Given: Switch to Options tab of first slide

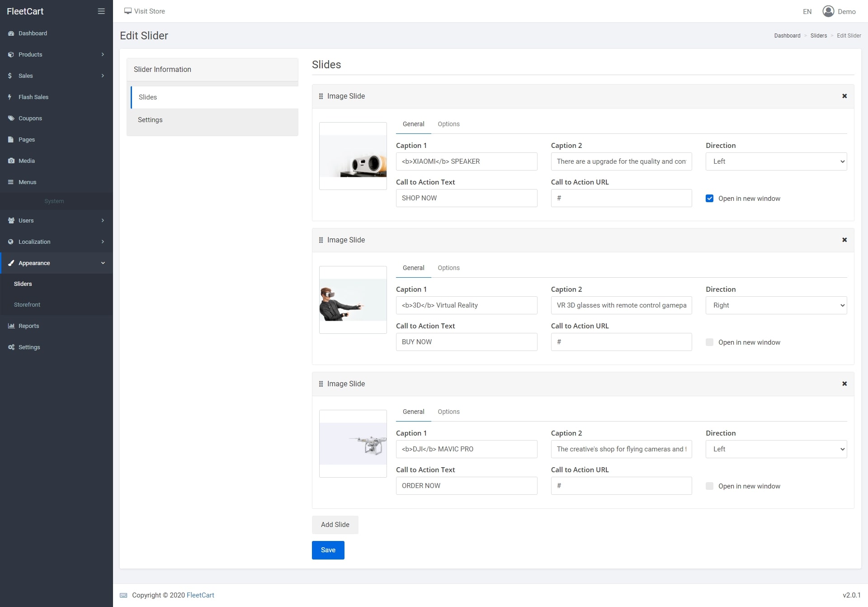Looking at the screenshot, I should [x=448, y=124].
